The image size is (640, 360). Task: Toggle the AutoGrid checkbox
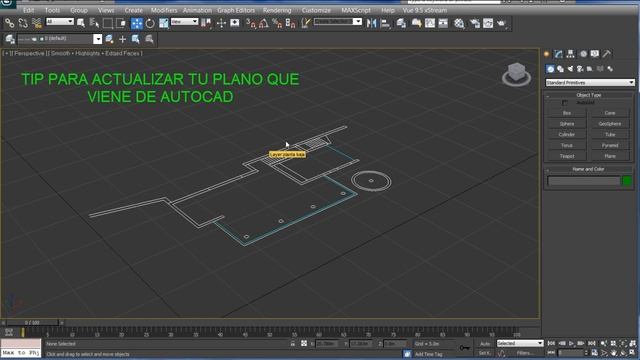[x=565, y=103]
